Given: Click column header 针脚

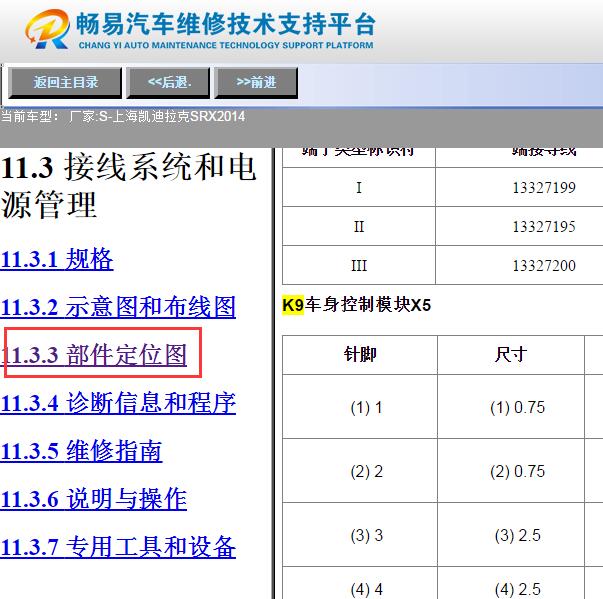Looking at the screenshot, I should 360,354.
